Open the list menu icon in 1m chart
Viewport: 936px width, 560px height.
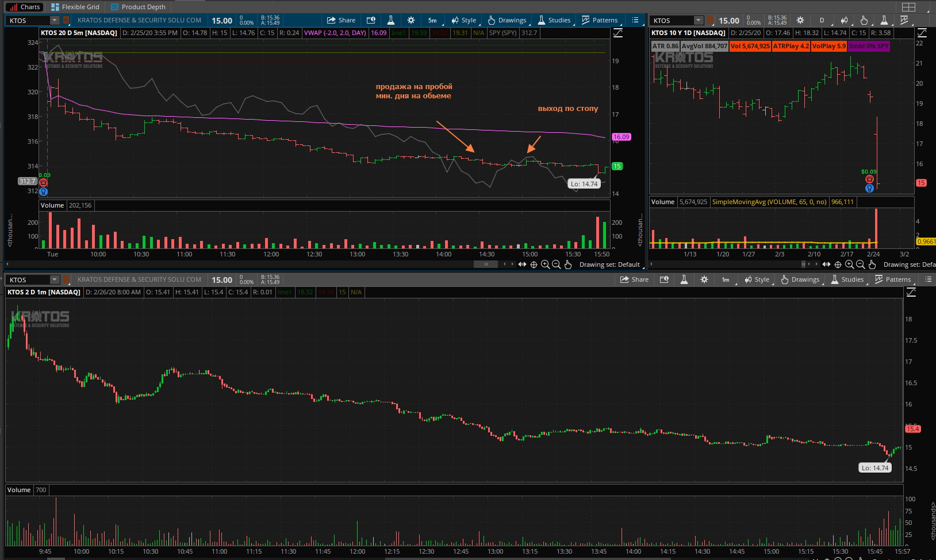(929, 279)
